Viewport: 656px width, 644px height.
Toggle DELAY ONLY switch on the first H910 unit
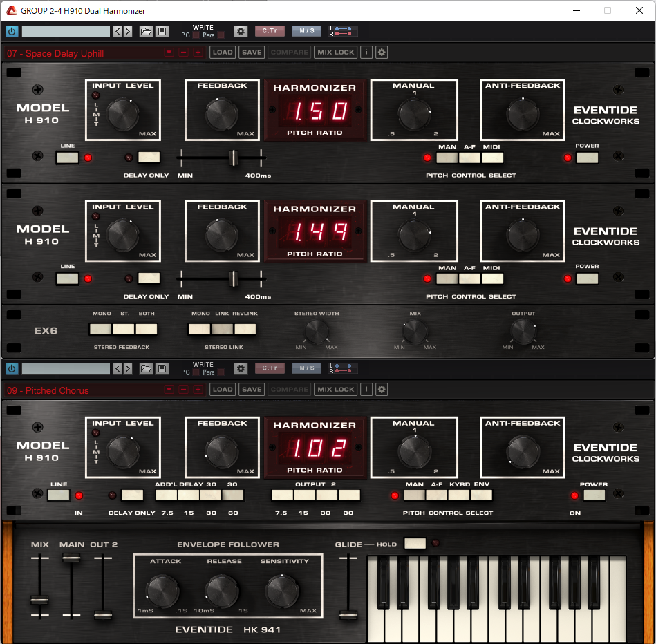click(x=149, y=158)
